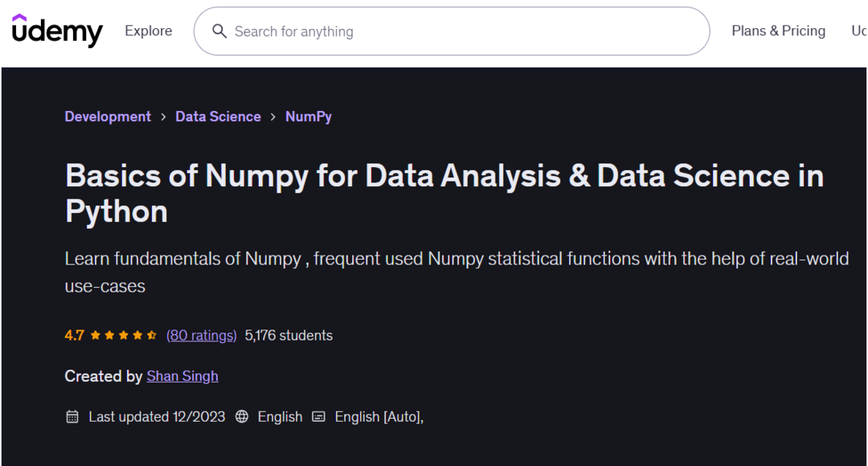View the 80 ratings link
868x466 pixels.
tap(201, 336)
